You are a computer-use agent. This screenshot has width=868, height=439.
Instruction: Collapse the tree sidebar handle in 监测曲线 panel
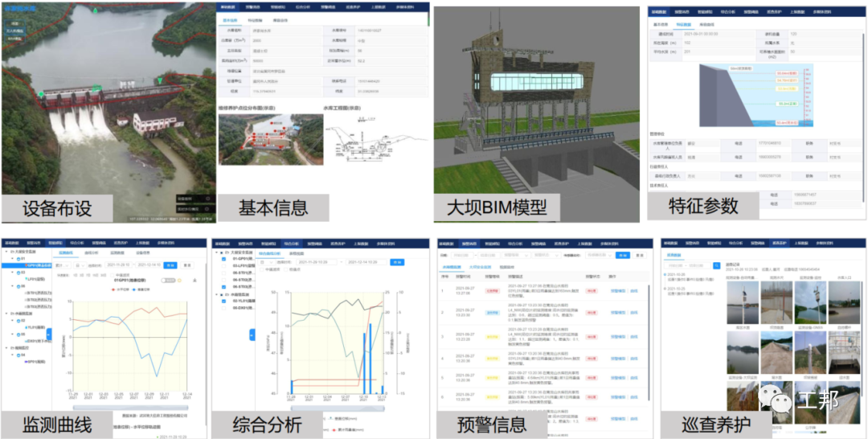click(x=49, y=334)
